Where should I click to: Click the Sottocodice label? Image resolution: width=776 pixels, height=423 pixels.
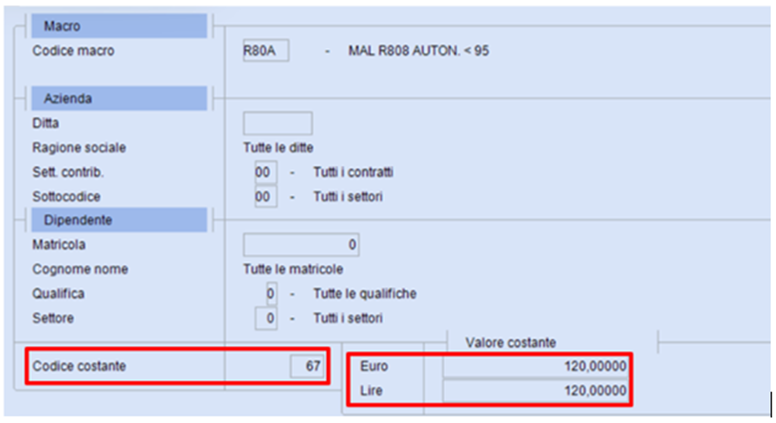pyautogui.click(x=66, y=196)
